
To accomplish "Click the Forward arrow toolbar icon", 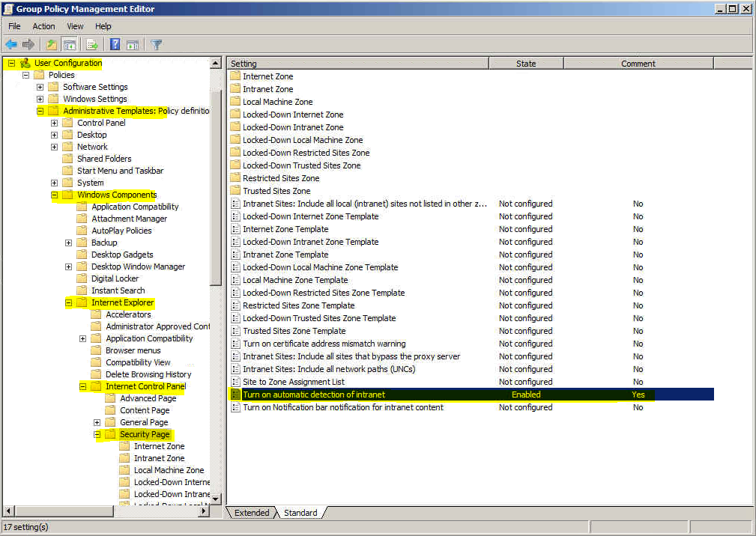I will coord(28,45).
